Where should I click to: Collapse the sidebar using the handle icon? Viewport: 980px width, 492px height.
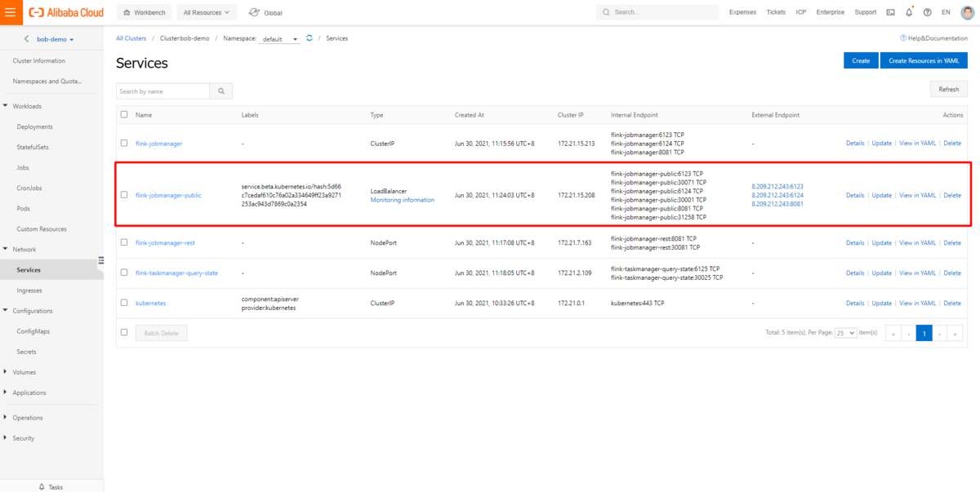click(x=101, y=261)
